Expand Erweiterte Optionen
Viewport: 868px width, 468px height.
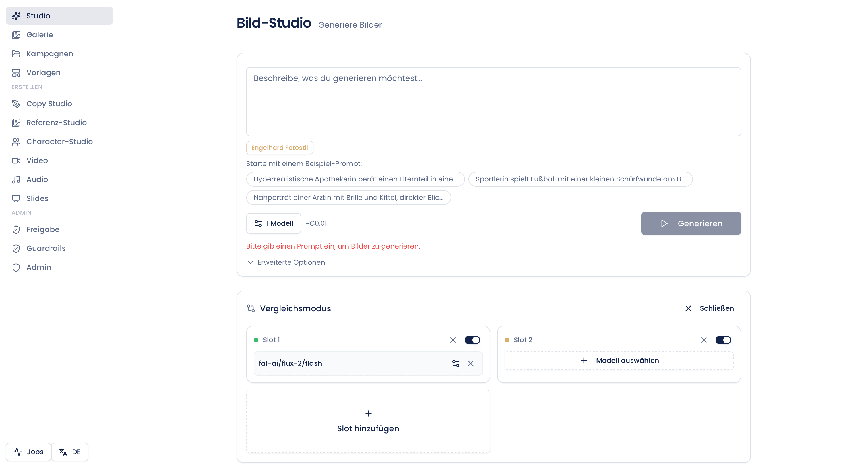click(x=286, y=262)
